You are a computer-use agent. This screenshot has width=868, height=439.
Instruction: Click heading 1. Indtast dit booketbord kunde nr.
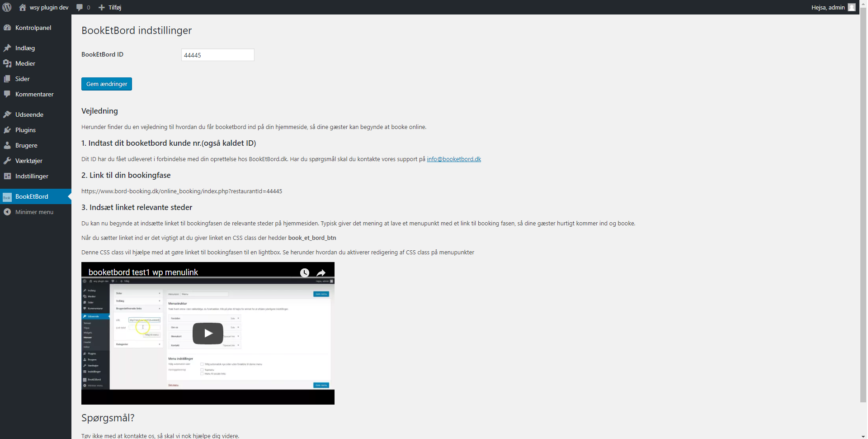(169, 143)
